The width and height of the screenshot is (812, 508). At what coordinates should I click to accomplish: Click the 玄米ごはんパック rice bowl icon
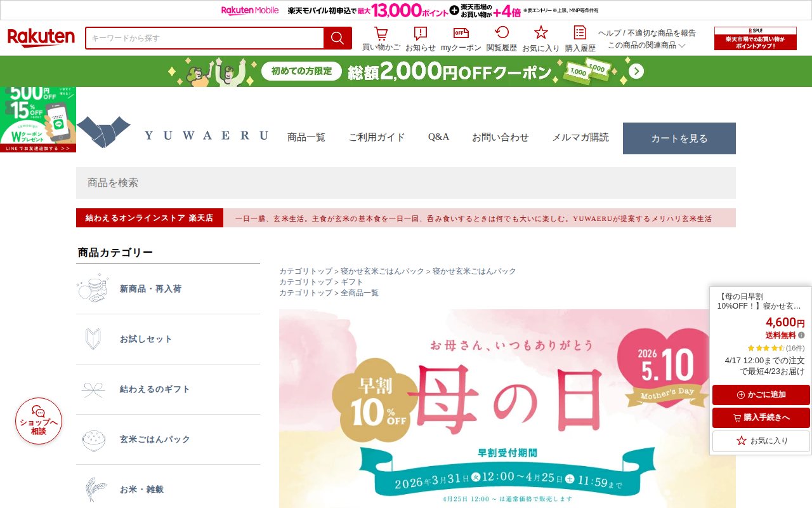pyautogui.click(x=93, y=439)
